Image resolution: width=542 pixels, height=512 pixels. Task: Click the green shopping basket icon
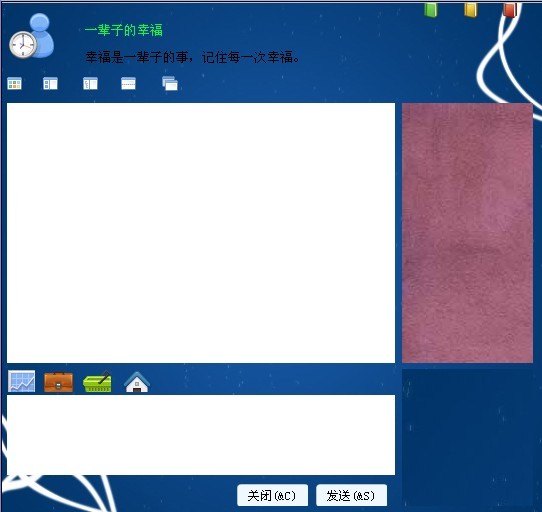[x=97, y=382]
